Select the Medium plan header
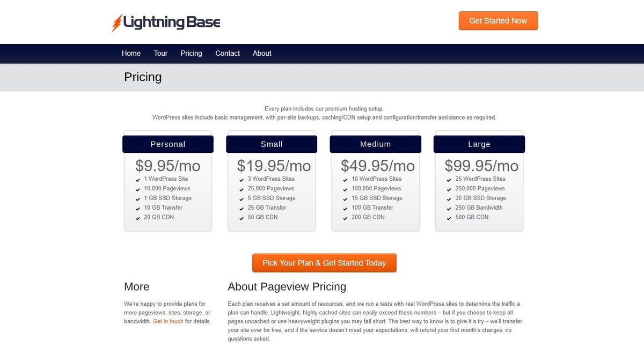Viewport: 644px width, 362px height. [375, 144]
